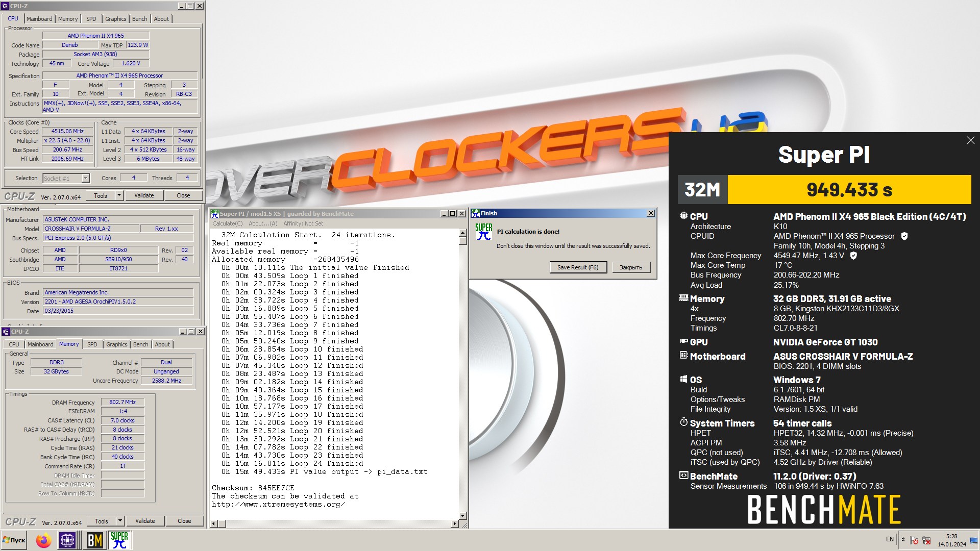Open Firefox from the taskbar
Screen dimensions: 980x551
(x=43, y=540)
